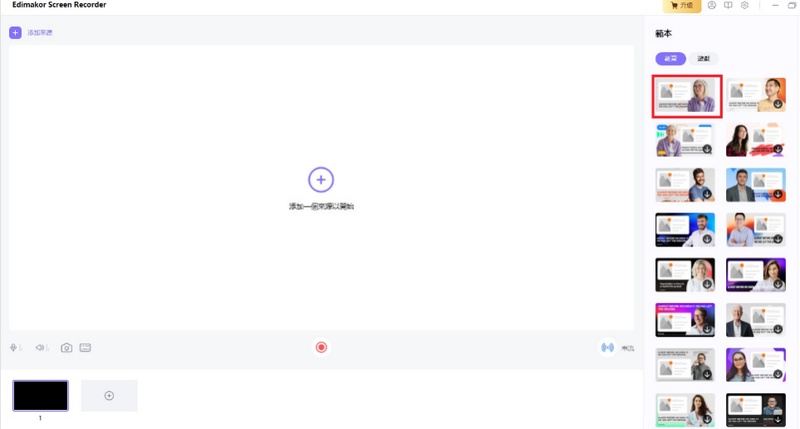Click the 'add a source to start' text
Screen dimensions: 800x429
pos(321,206)
